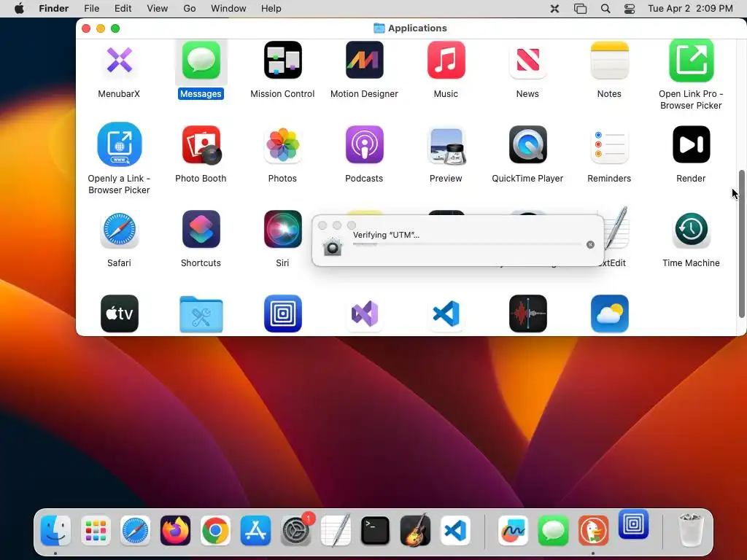Select Visual Studio Code in Applications window

(446, 314)
